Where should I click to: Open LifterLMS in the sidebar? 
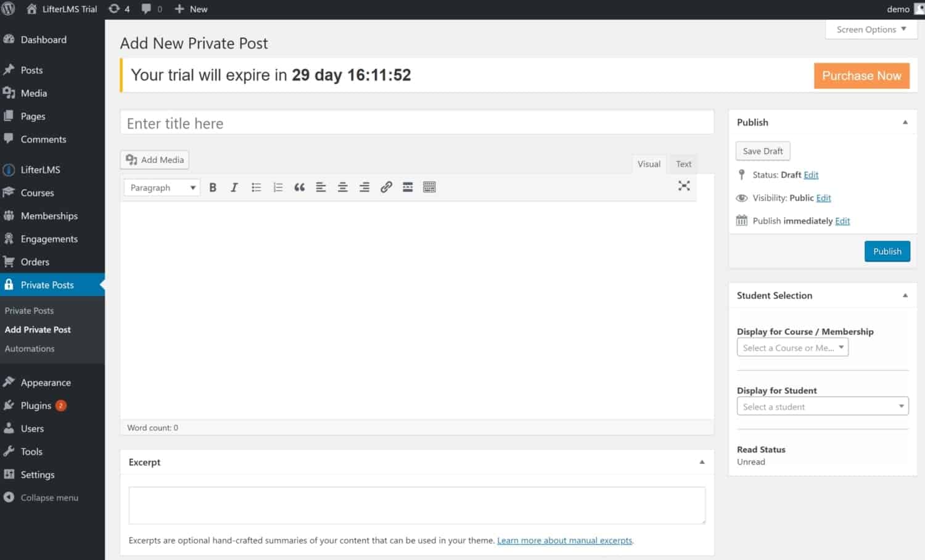[52, 170]
